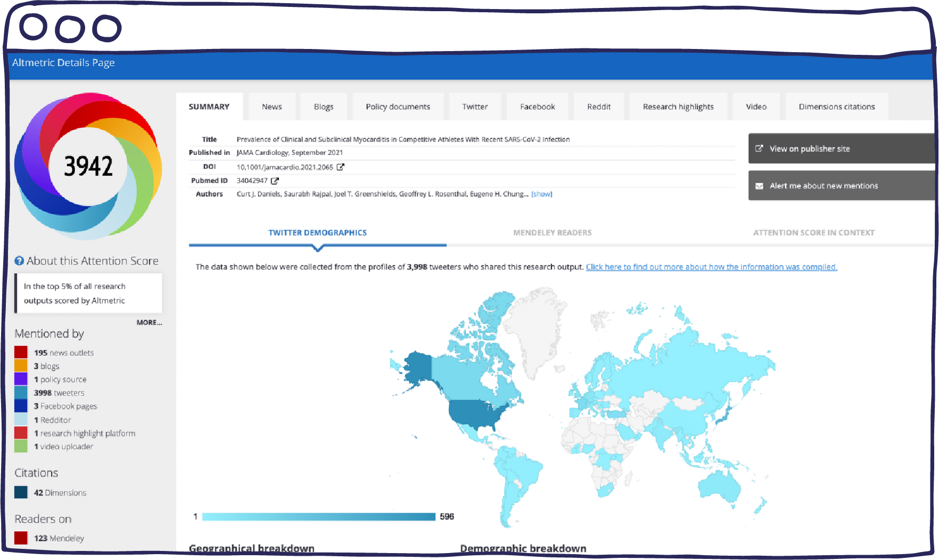This screenshot has width=939, height=560.
Task: Open the external-link icon next to Pubmed ID
Action: click(x=275, y=180)
